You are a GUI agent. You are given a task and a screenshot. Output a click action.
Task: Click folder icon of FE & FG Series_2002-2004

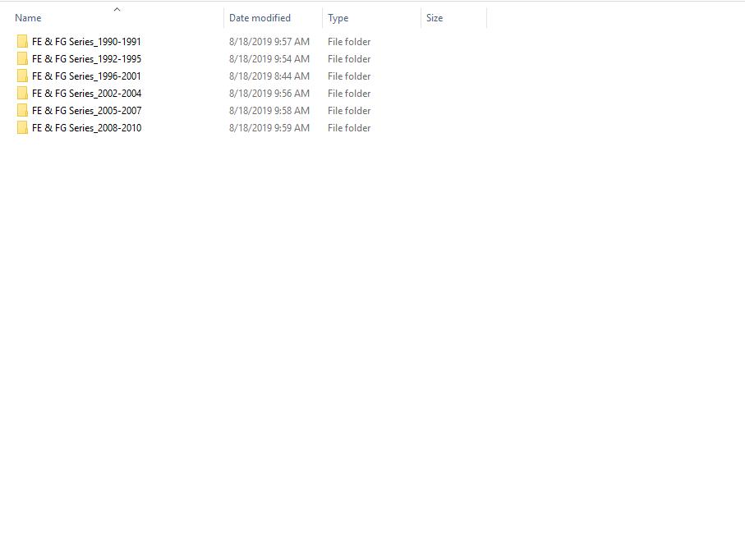22,93
